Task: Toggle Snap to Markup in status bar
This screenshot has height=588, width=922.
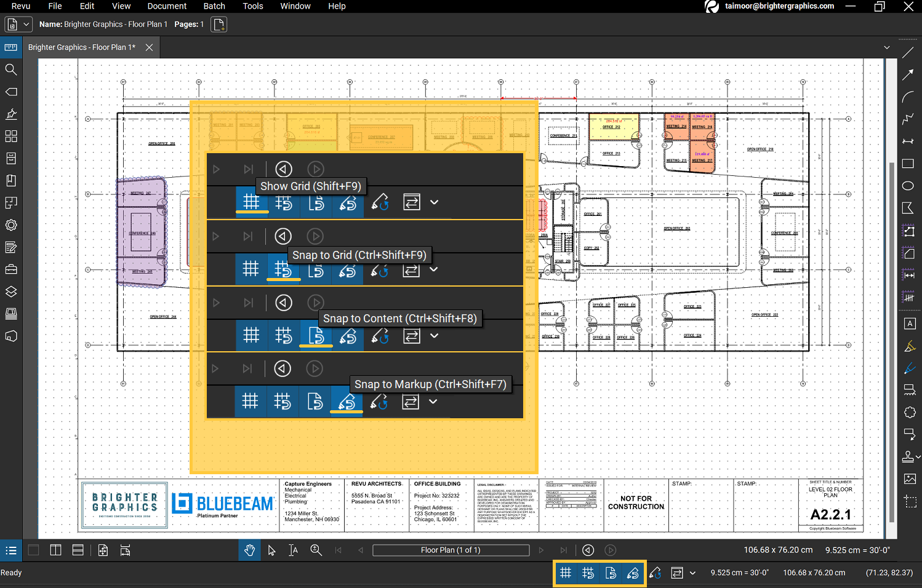Action: [633, 573]
